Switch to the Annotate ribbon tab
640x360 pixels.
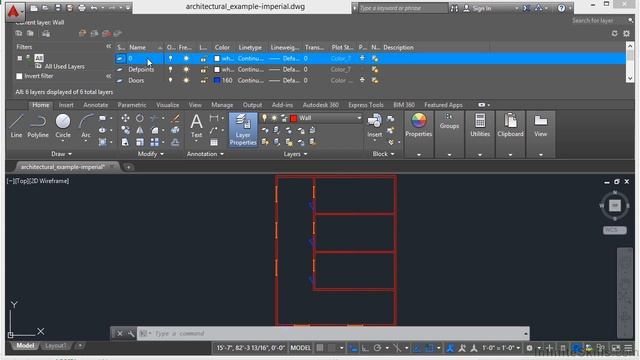click(96, 105)
